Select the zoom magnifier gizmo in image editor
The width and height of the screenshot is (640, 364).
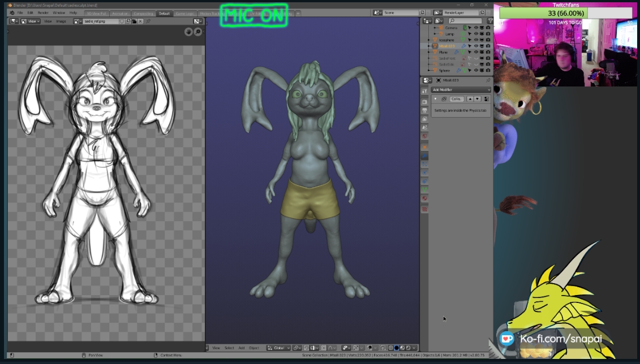point(198,32)
